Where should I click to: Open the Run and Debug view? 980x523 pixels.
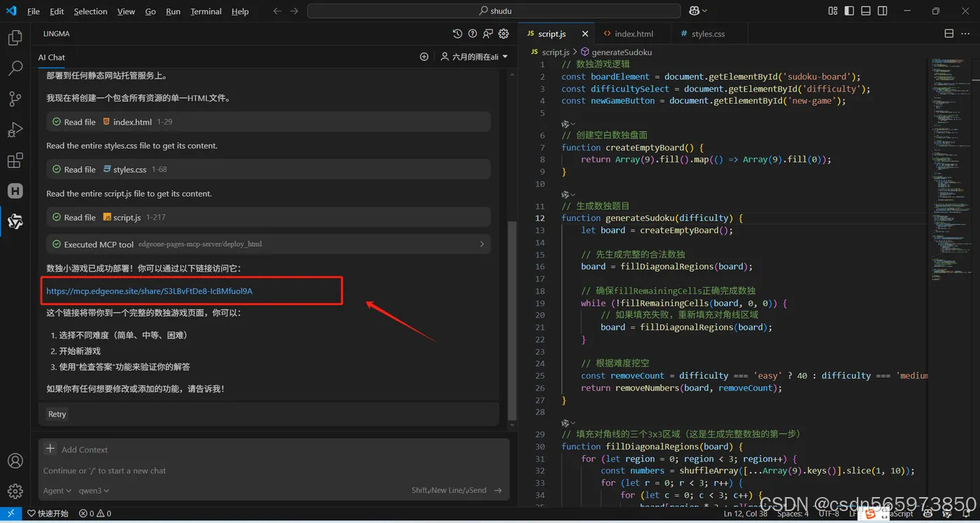coord(15,130)
